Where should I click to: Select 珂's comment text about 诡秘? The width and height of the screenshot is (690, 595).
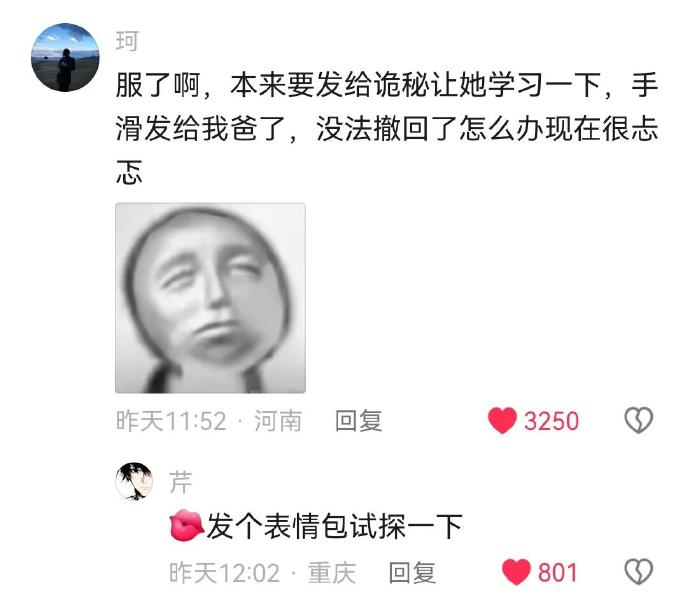coord(387,128)
